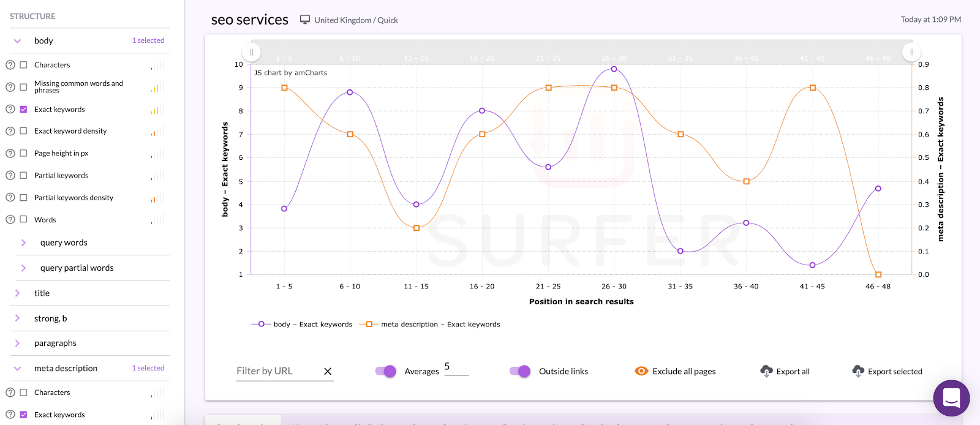Expand the query words group

pos(23,243)
